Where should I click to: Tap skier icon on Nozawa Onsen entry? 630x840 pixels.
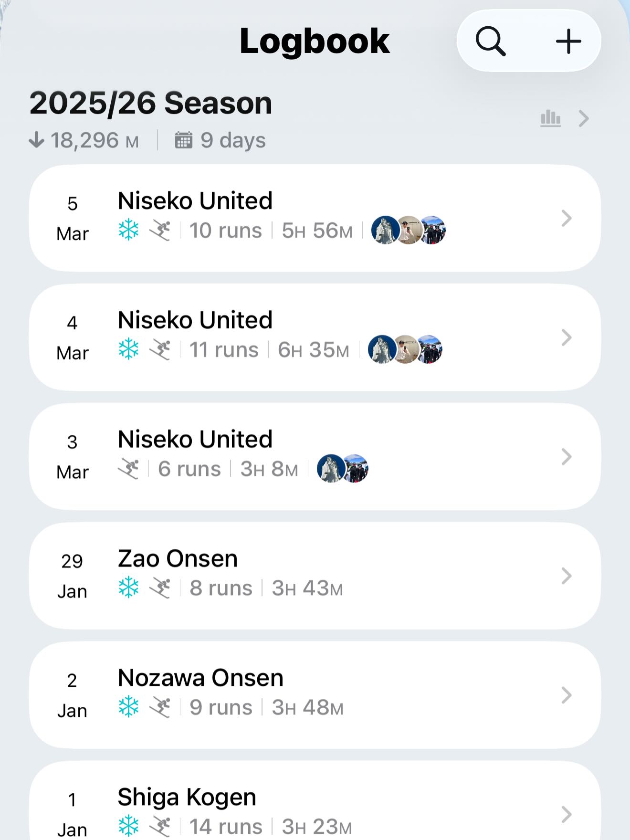[x=160, y=707]
